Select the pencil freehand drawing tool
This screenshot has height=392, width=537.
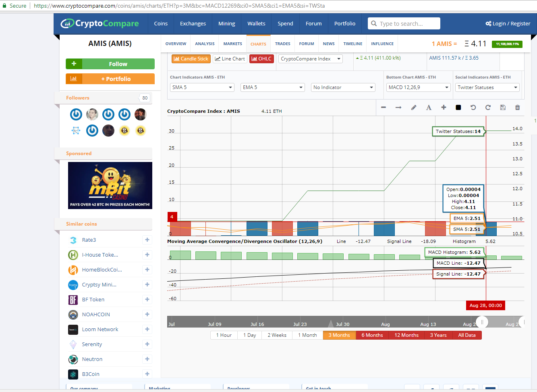[413, 108]
